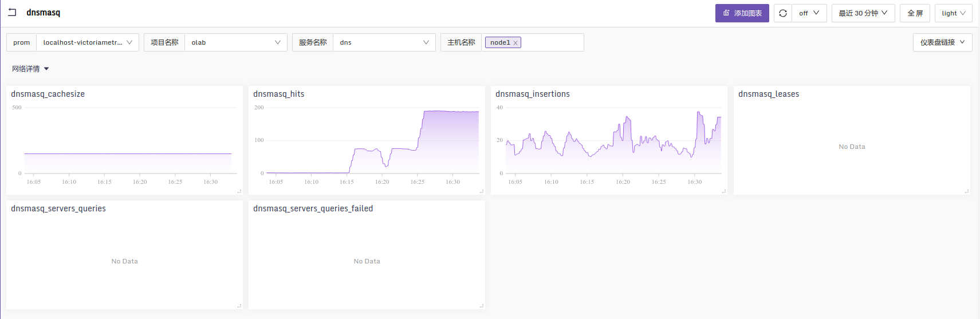Click the dnsmasq_servers_queries panel title

(x=58, y=208)
